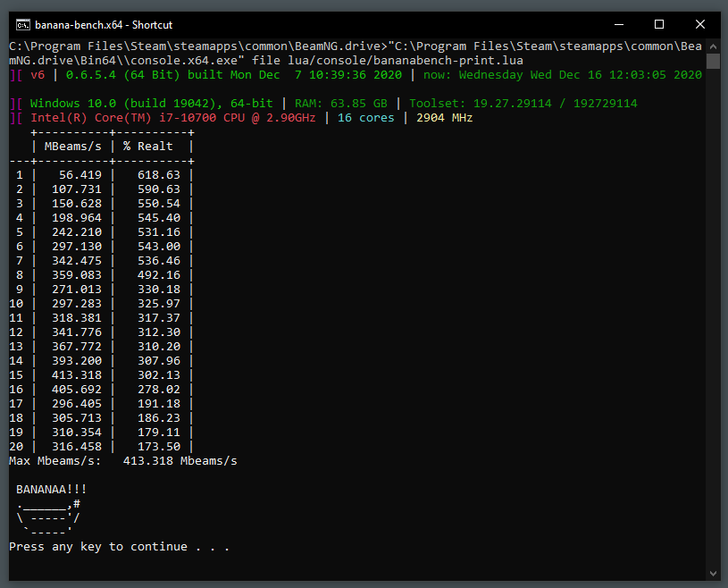Click the value 307.96 in row 14
The width and height of the screenshot is (728, 588).
click(159, 361)
